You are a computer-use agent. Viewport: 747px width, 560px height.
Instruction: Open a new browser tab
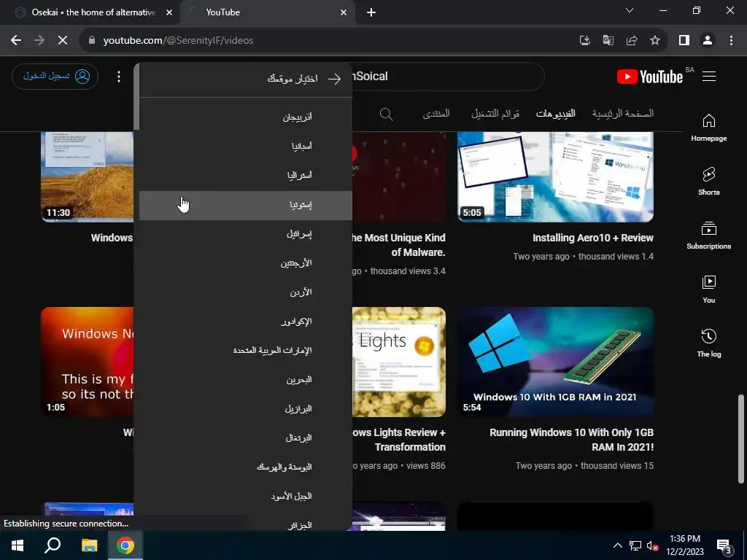pos(371,12)
